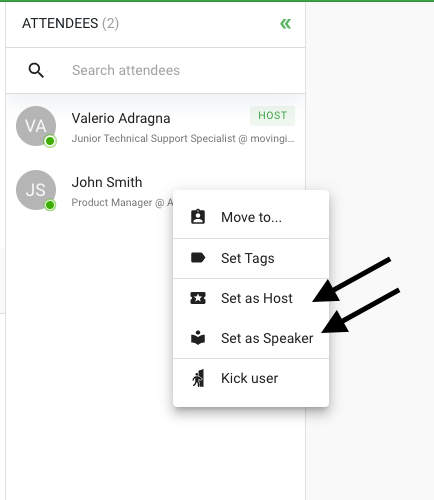
Task: Click the Speaker podium icon
Action: tap(198, 338)
